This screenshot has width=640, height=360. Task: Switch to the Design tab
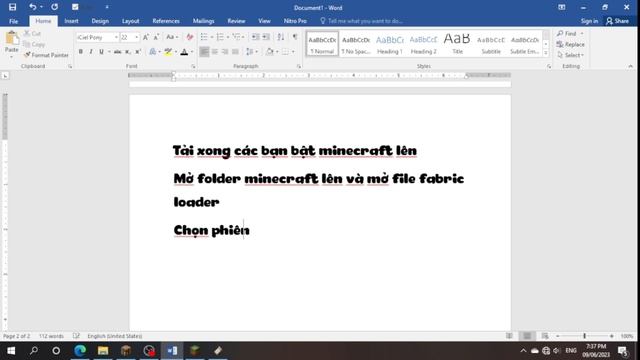(x=100, y=21)
